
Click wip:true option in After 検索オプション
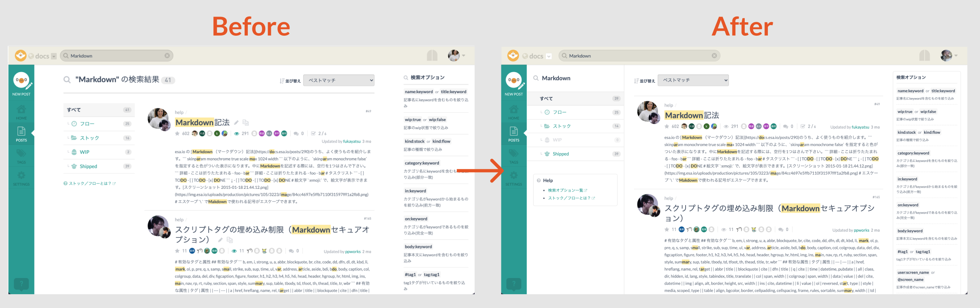pos(905,111)
